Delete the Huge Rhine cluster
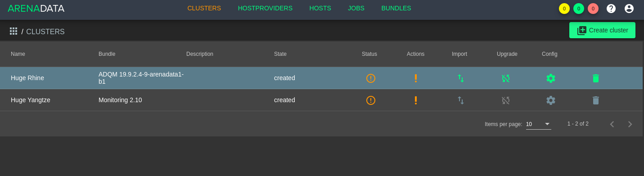Viewport: 644px width, 176px height. pyautogui.click(x=596, y=78)
